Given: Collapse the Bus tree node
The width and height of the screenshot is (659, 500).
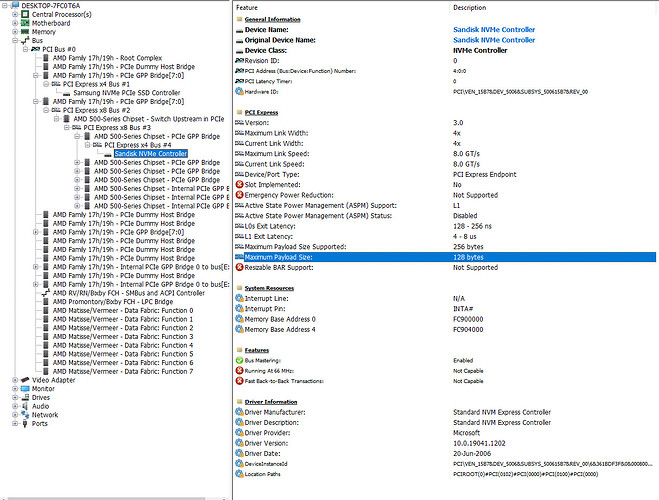Looking at the screenshot, I should [15, 40].
